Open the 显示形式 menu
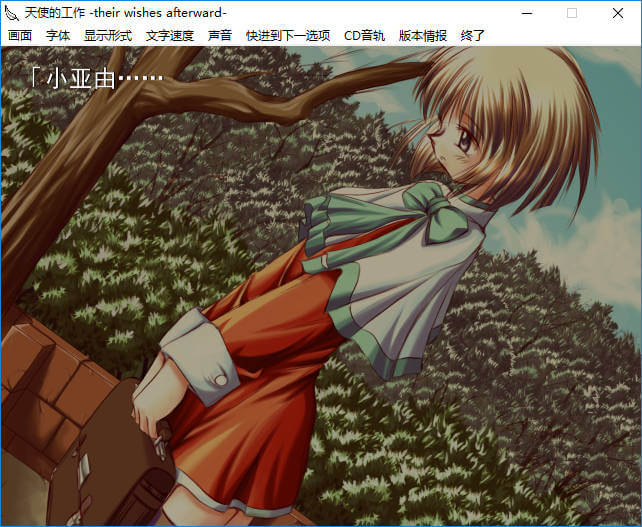Image resolution: width=642 pixels, height=527 pixels. [x=107, y=35]
